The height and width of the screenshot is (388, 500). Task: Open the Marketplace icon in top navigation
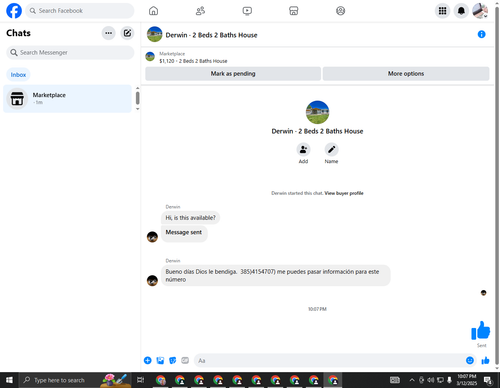pyautogui.click(x=294, y=11)
